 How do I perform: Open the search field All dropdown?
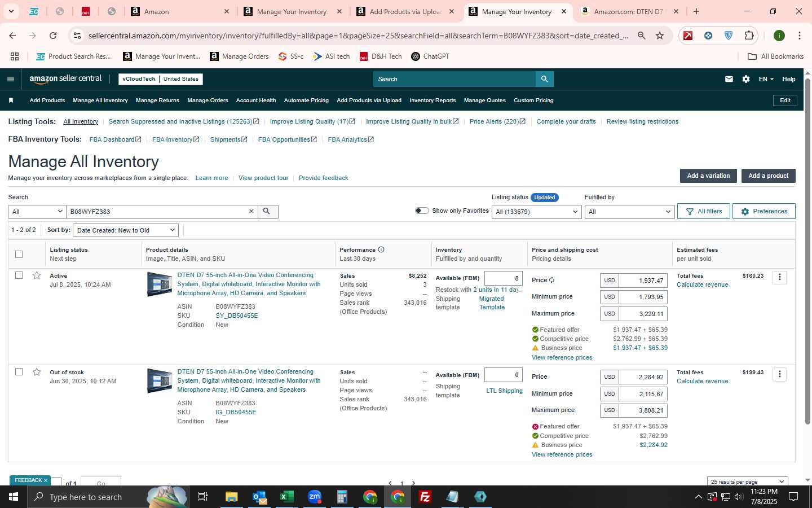37,212
